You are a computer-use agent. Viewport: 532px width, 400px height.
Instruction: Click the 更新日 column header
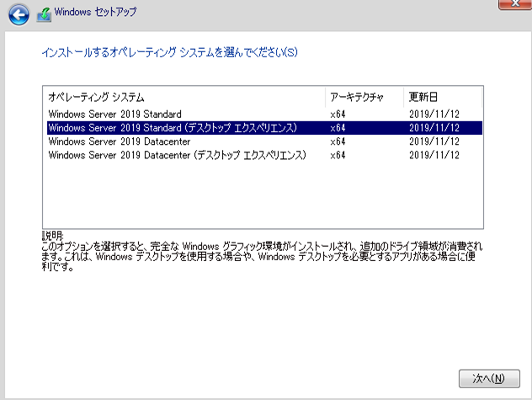pos(443,97)
